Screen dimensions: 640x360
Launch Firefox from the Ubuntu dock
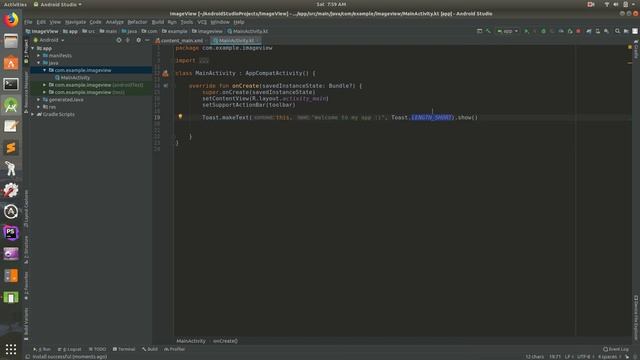pyautogui.click(x=11, y=20)
